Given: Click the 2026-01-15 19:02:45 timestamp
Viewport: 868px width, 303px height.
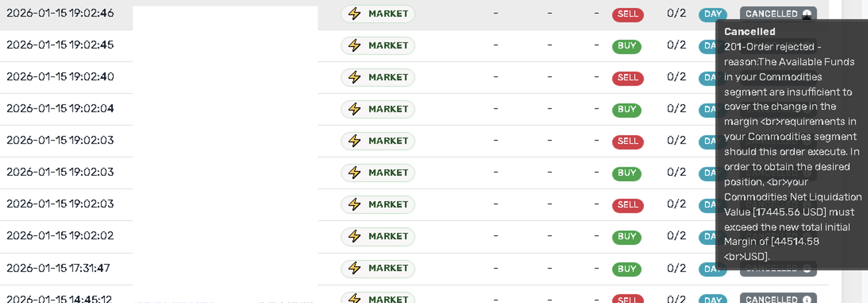Looking at the screenshot, I should 60,45.
